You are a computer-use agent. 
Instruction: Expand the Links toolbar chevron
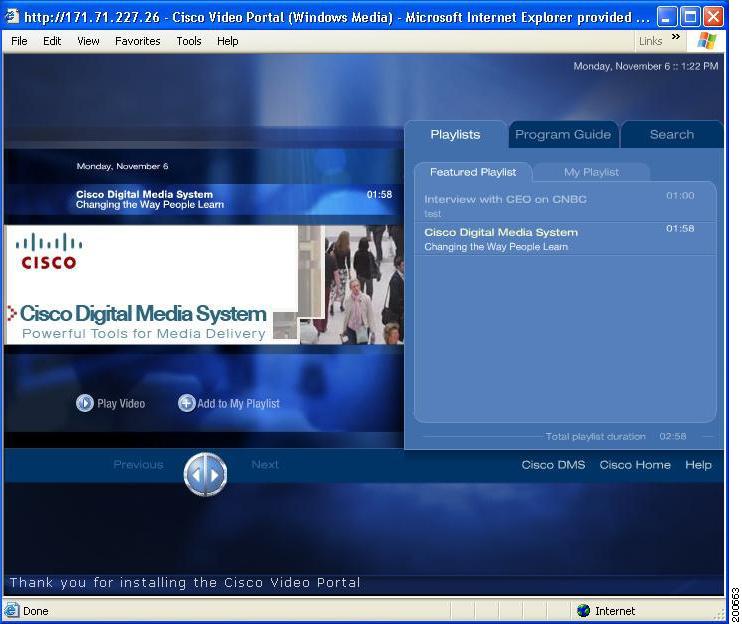(676, 36)
